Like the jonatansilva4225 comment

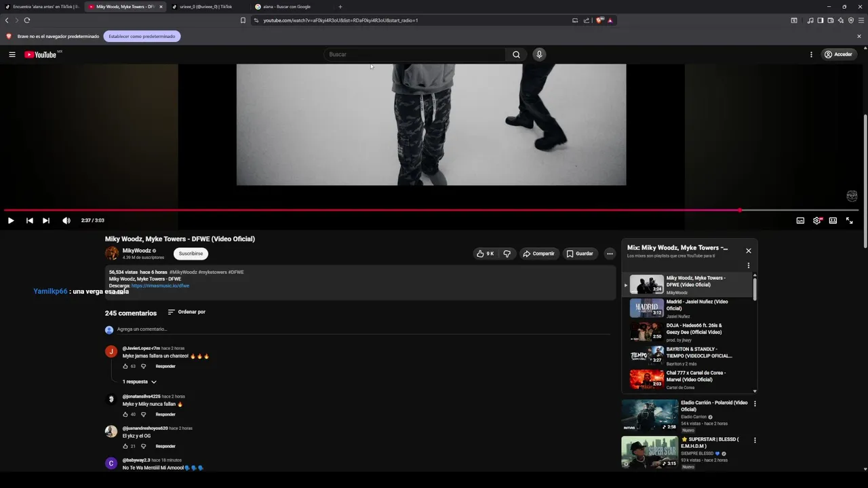pos(125,414)
